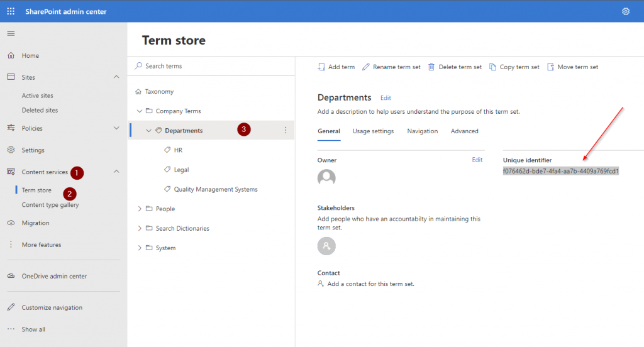The image size is (644, 347).
Task: Switch to the Usage settings tab
Action: [373, 131]
